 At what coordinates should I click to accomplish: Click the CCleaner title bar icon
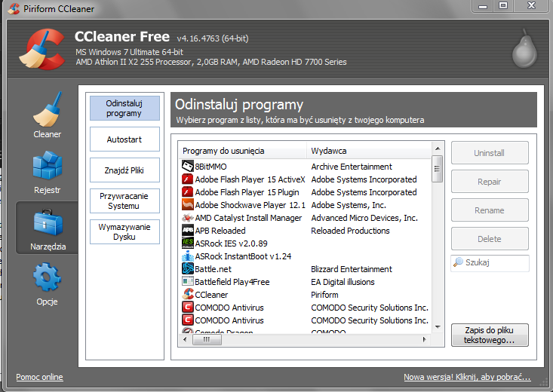click(x=14, y=8)
